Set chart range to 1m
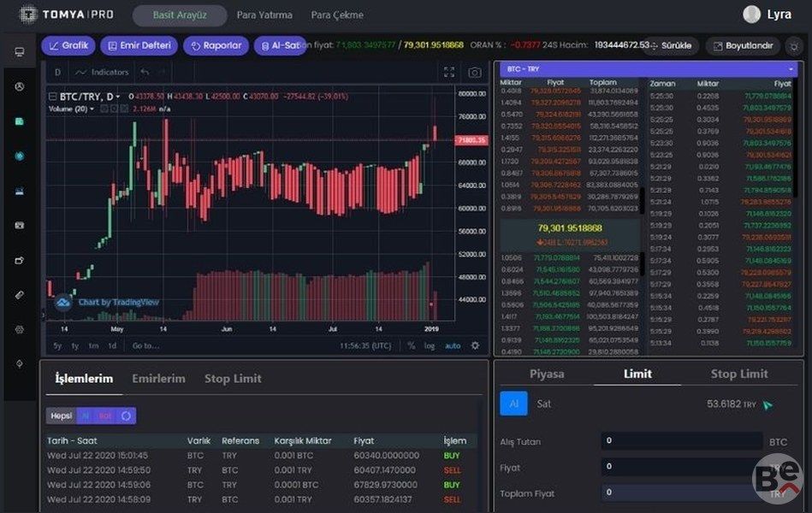This screenshot has height=513, width=812. [93, 345]
